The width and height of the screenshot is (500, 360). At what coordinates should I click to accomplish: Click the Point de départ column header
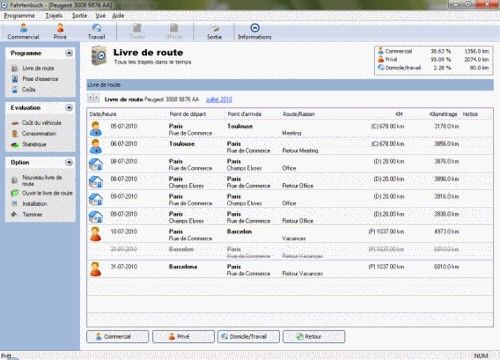tap(188, 114)
